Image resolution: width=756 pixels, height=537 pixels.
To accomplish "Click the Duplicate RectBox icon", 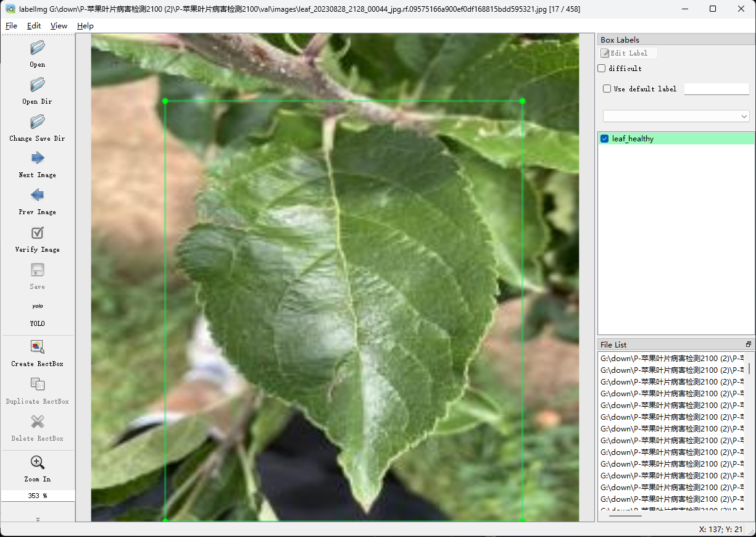I will [x=38, y=385].
